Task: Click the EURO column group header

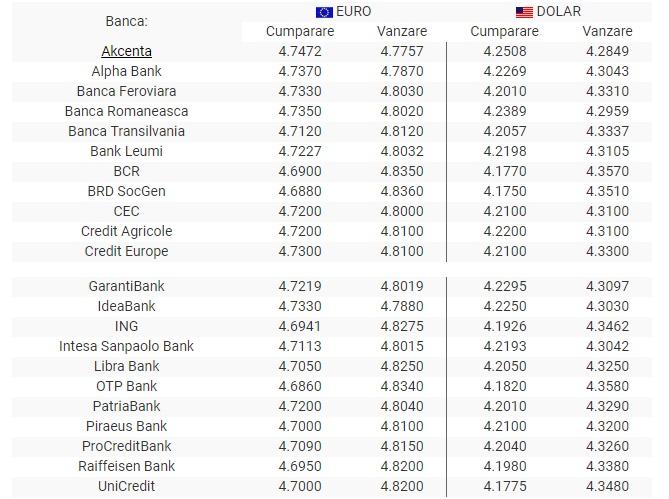Action: pos(354,11)
